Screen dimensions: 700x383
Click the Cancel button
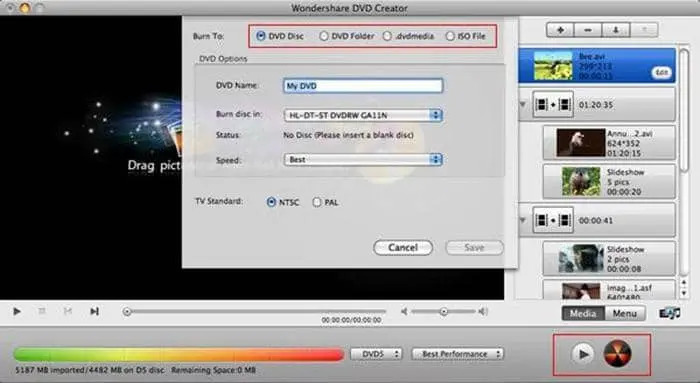click(x=403, y=247)
